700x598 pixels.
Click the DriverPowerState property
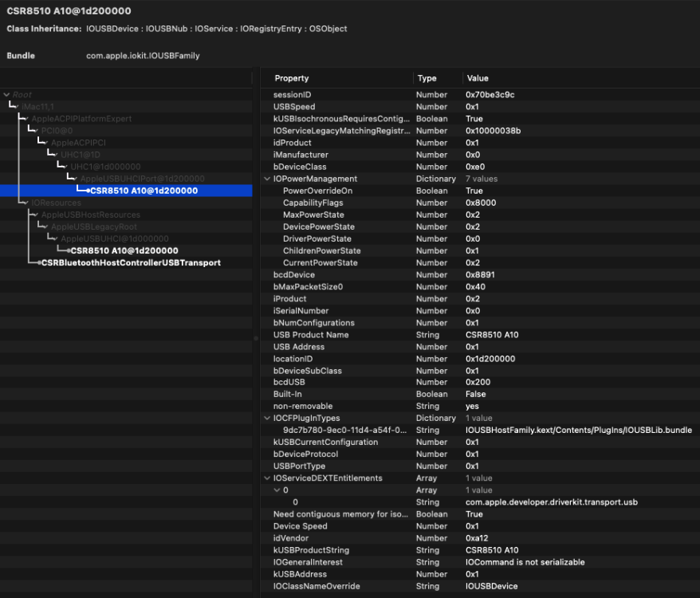click(x=317, y=239)
